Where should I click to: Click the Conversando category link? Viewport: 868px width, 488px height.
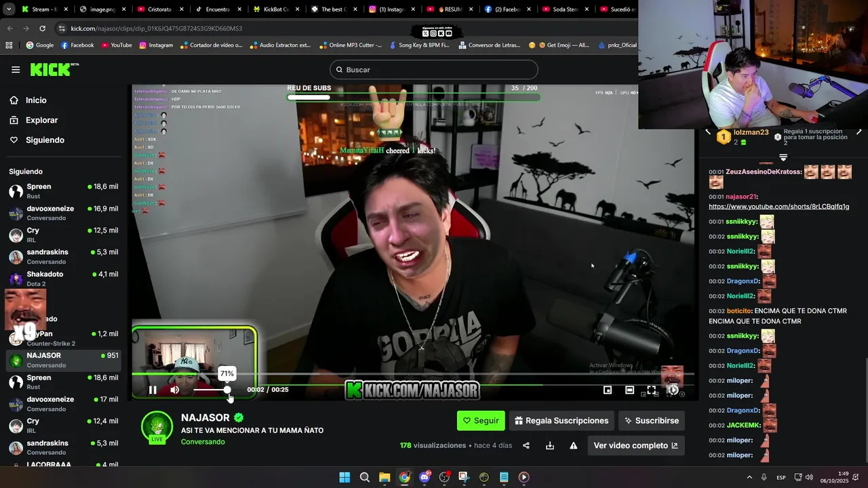[203, 442]
